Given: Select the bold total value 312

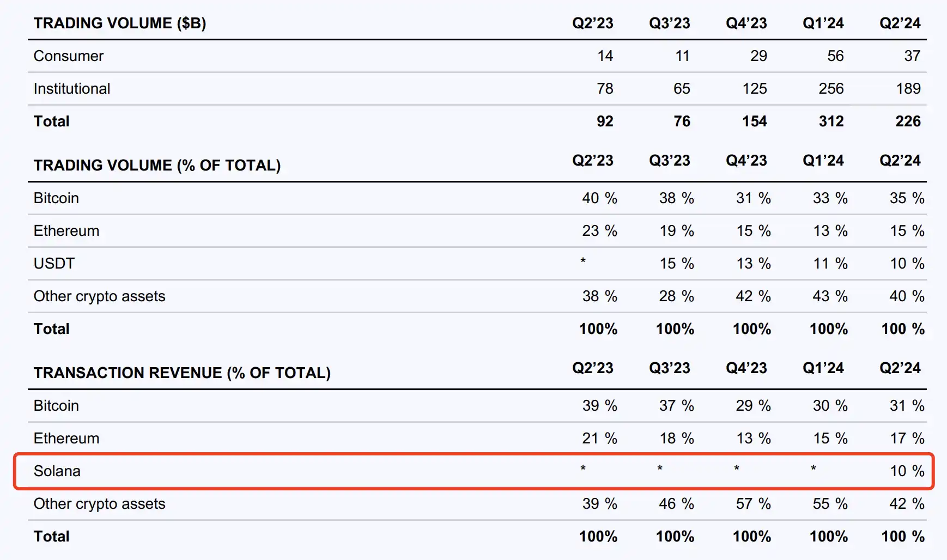Looking at the screenshot, I should pos(831,121).
